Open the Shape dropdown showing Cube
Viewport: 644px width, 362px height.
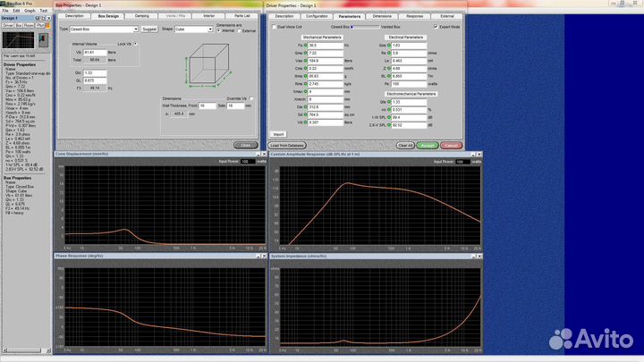coord(209,29)
